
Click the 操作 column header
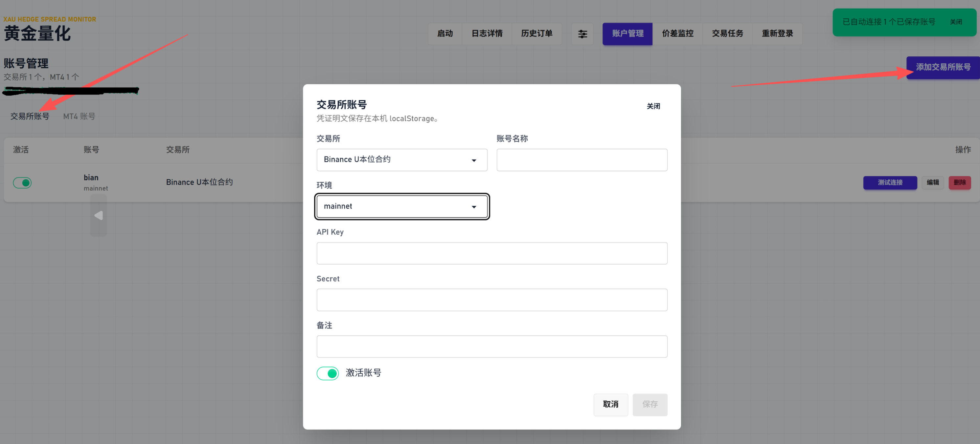pos(963,150)
